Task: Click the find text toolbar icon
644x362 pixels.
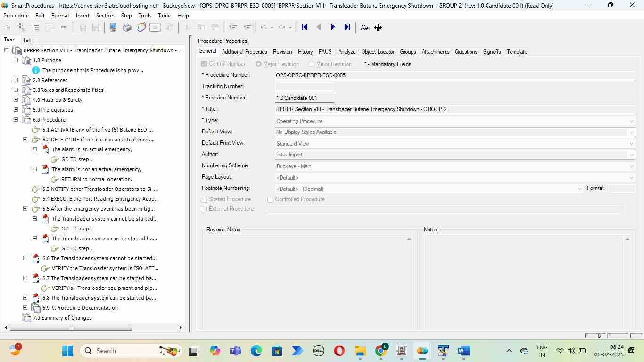Action: [364, 27]
